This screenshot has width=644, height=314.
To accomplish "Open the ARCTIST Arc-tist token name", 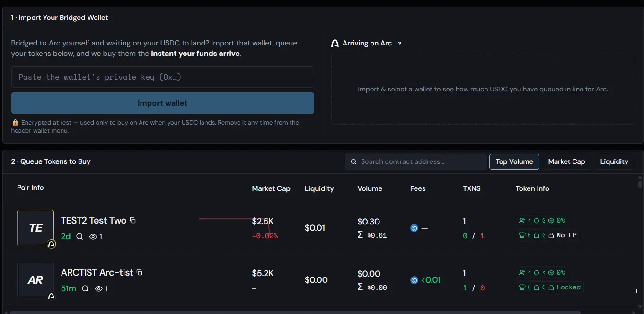I will point(97,272).
